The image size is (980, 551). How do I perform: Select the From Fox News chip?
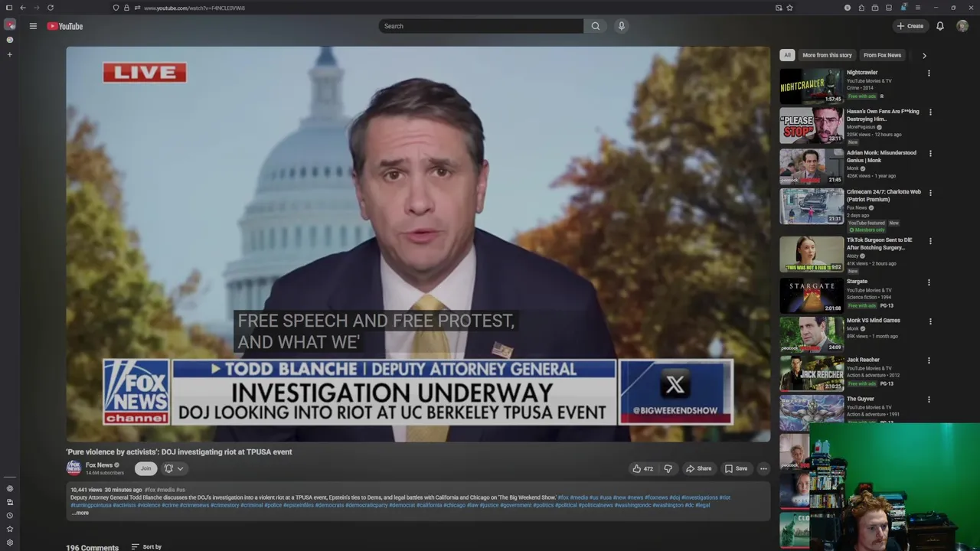[x=882, y=55]
